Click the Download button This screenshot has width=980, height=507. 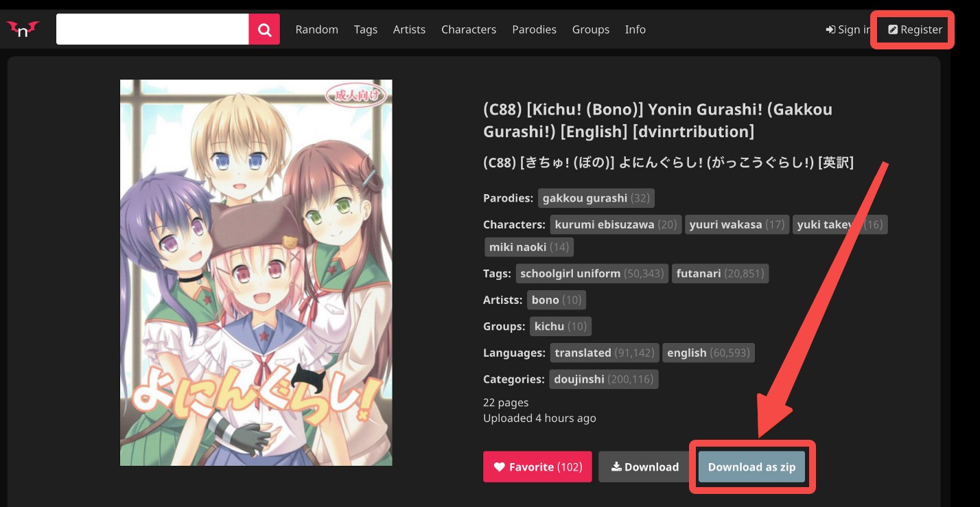click(645, 467)
